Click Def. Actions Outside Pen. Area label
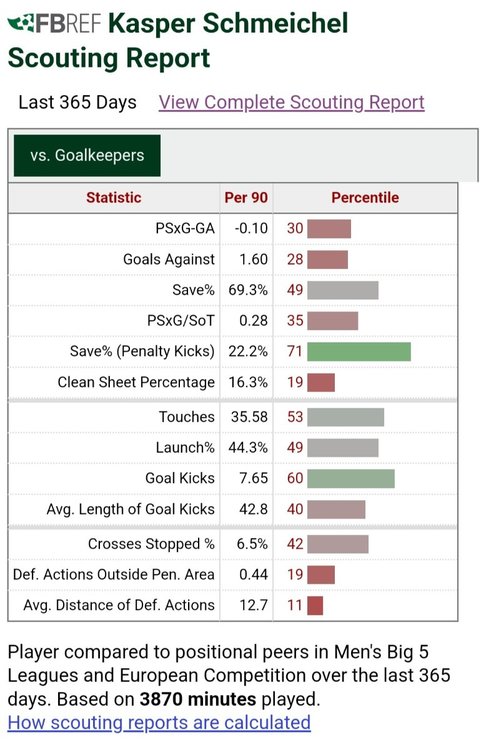 click(x=114, y=574)
